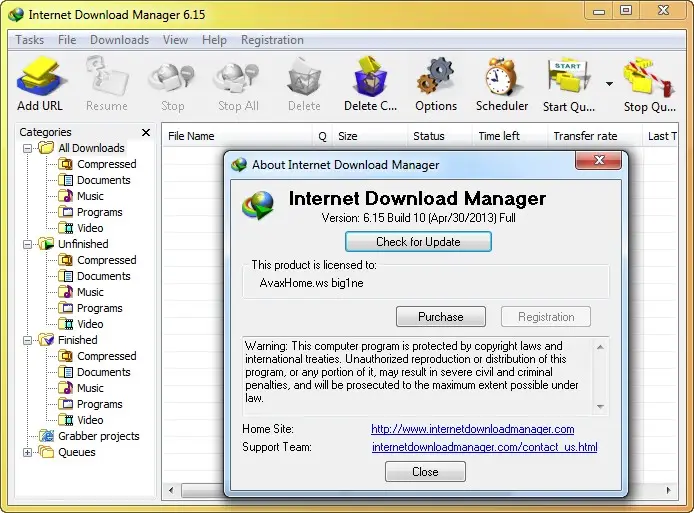Image resolution: width=694 pixels, height=513 pixels.
Task: Open the Downloads menu
Action: [120, 40]
